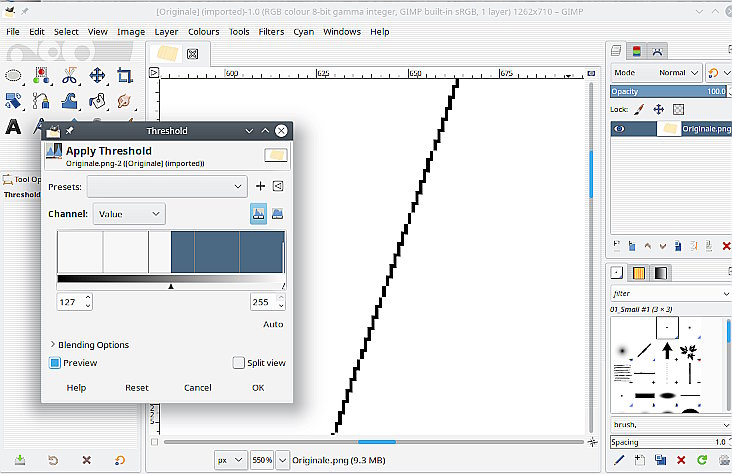Save preset with plus icon in Threshold dialog
Image resolution: width=732 pixels, height=474 pixels.
coord(260,186)
